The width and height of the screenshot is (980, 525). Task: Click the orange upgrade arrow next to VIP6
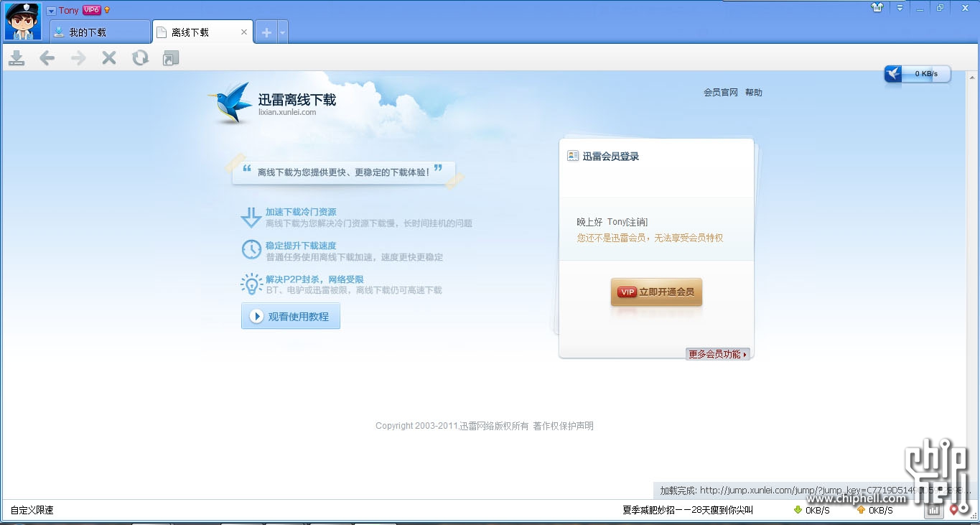pos(107,10)
